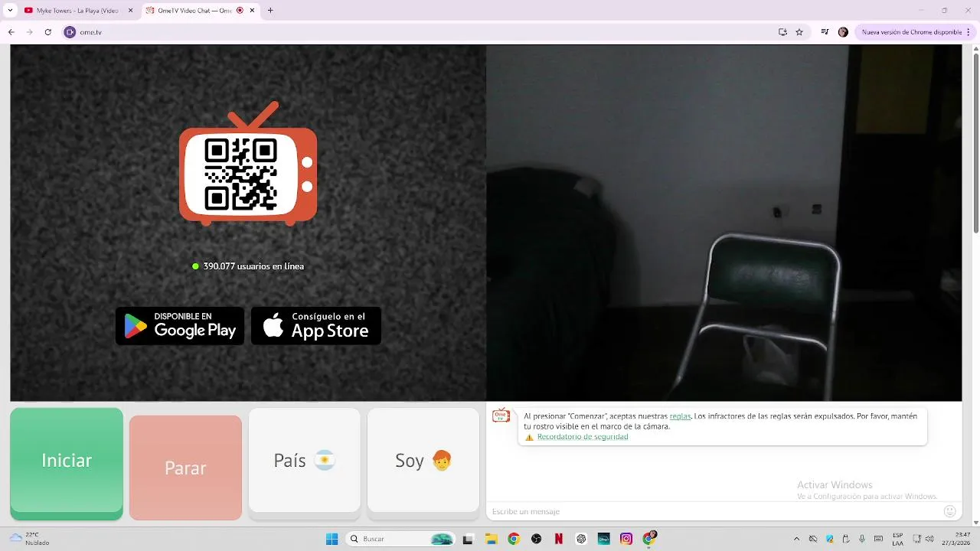Open the 'reglas' rules link
The image size is (980, 551).
(680, 416)
